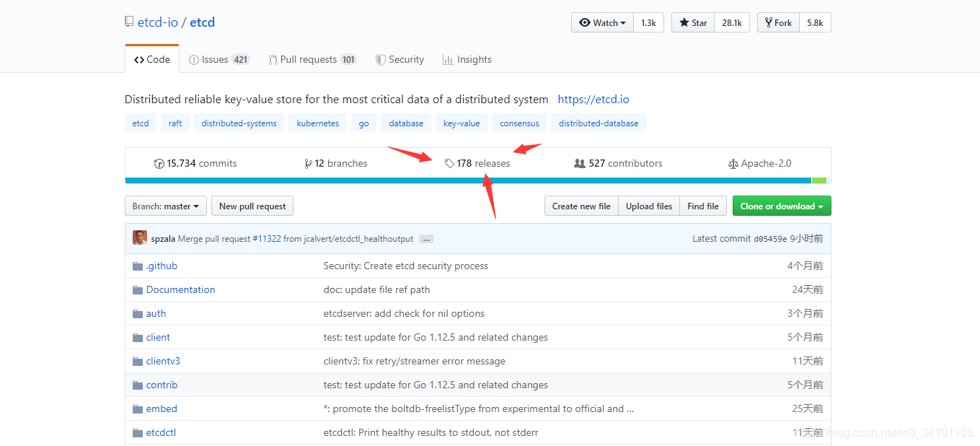Click the Upload files button
The width and height of the screenshot is (980, 446).
click(x=649, y=206)
